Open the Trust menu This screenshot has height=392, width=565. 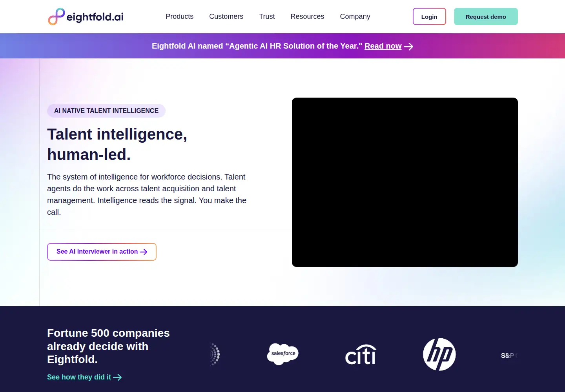pos(267,16)
